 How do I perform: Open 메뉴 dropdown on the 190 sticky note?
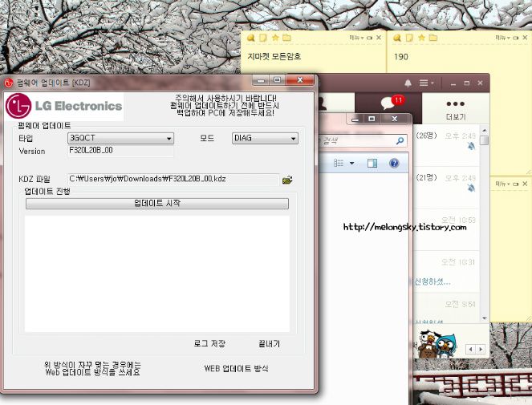click(502, 38)
